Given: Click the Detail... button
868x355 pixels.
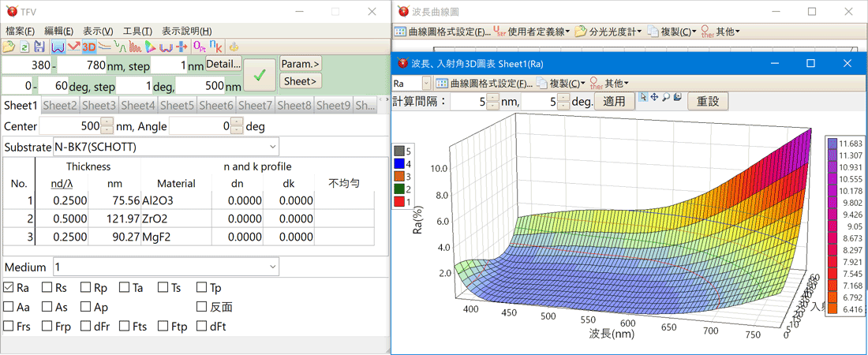Looking at the screenshot, I should pyautogui.click(x=223, y=63).
